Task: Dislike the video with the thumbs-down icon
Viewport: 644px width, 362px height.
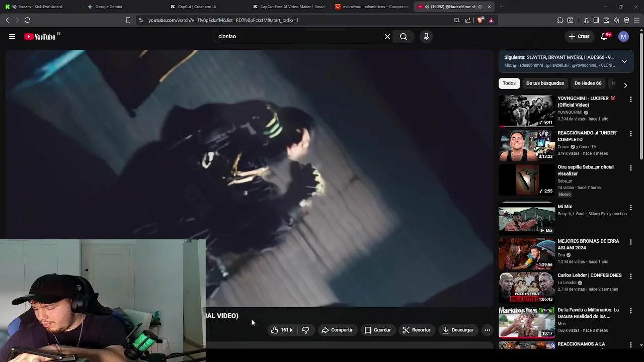Action: (305, 330)
